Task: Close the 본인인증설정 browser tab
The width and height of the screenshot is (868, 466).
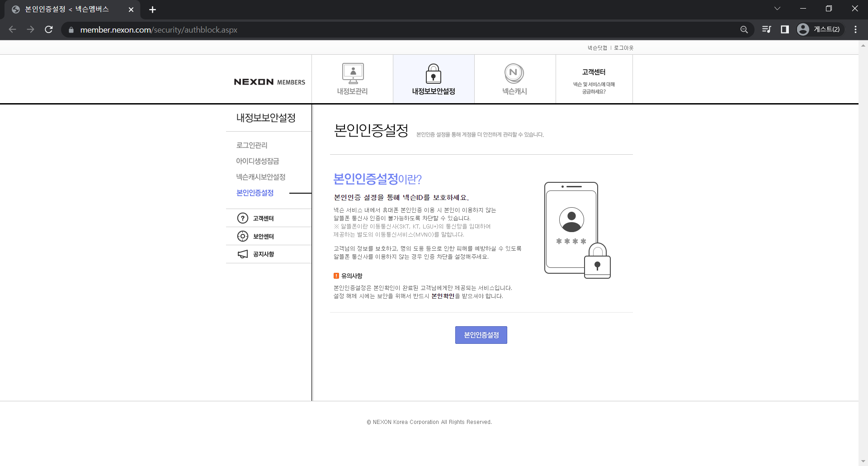Action: tap(131, 10)
